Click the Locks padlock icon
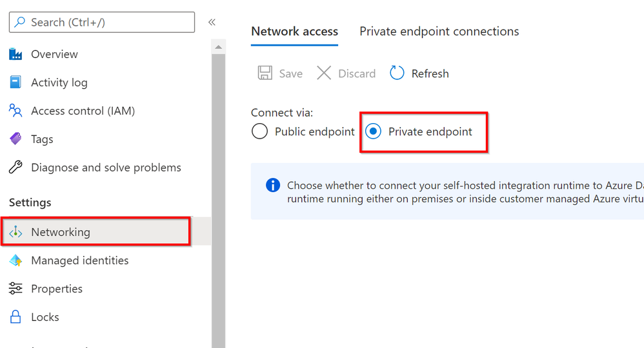 [x=15, y=317]
